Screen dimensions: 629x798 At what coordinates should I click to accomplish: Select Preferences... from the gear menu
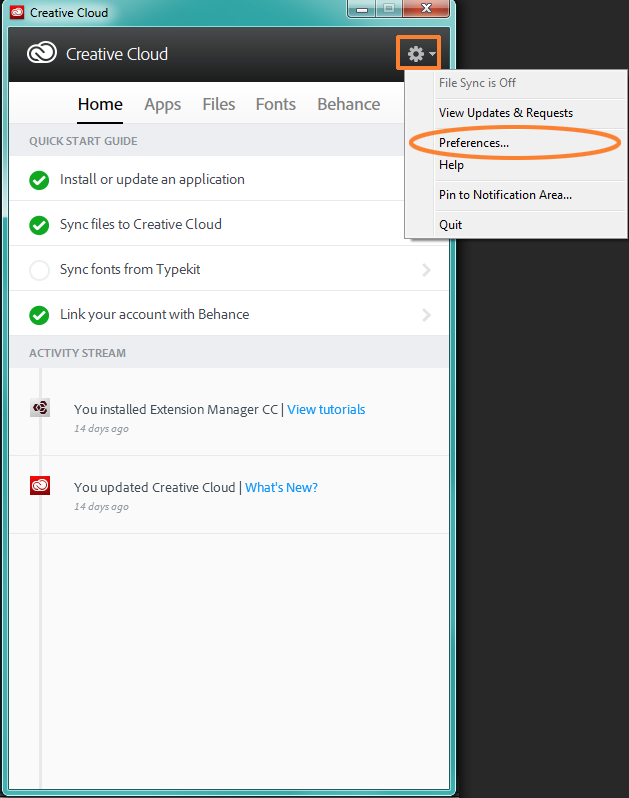pyautogui.click(x=474, y=143)
